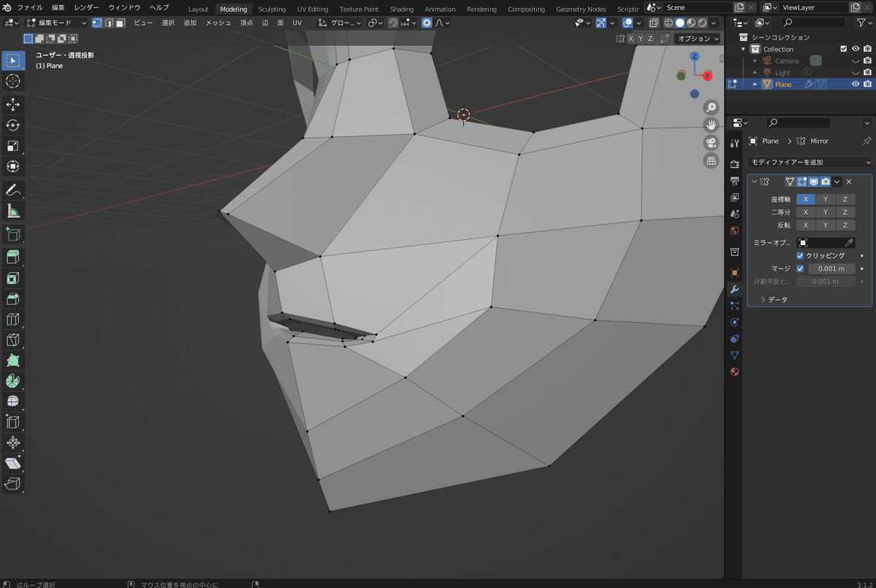Open the レンダー menu
876x588 pixels.
coord(87,7)
